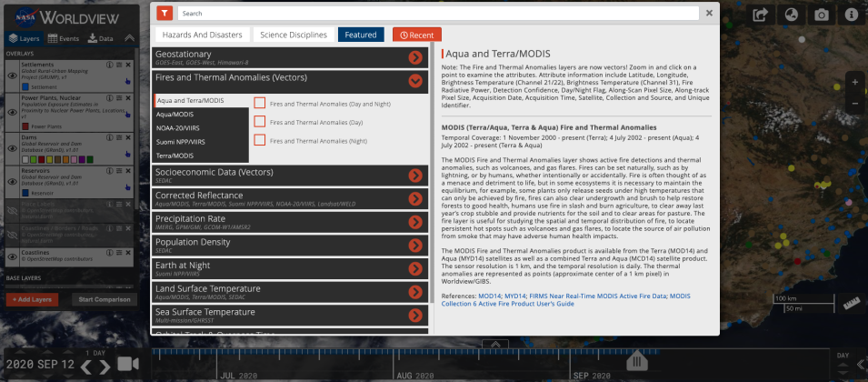Expand the Geostationary category

point(415,57)
